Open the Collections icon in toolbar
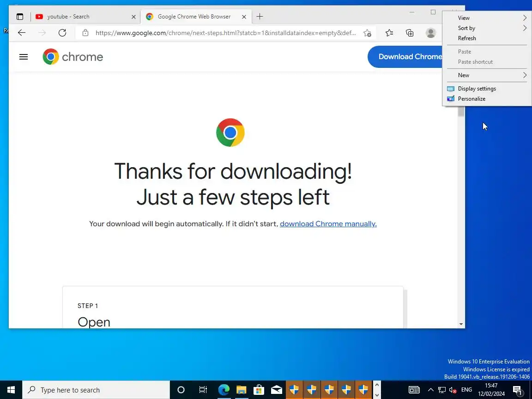 coord(410,33)
